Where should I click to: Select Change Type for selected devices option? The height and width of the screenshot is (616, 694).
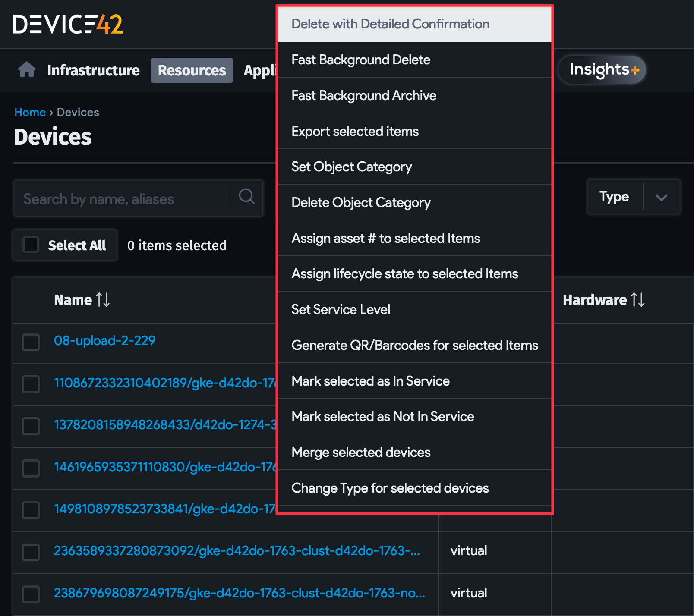[x=390, y=488]
